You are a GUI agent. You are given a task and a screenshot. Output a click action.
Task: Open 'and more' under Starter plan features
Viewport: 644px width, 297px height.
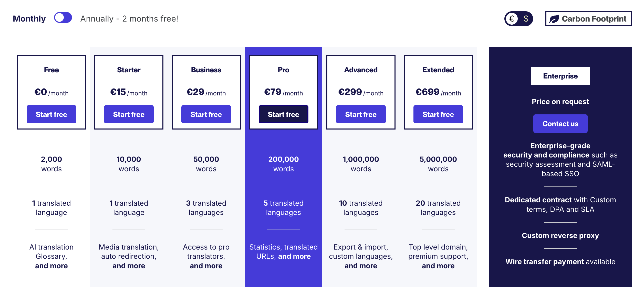coord(129,266)
